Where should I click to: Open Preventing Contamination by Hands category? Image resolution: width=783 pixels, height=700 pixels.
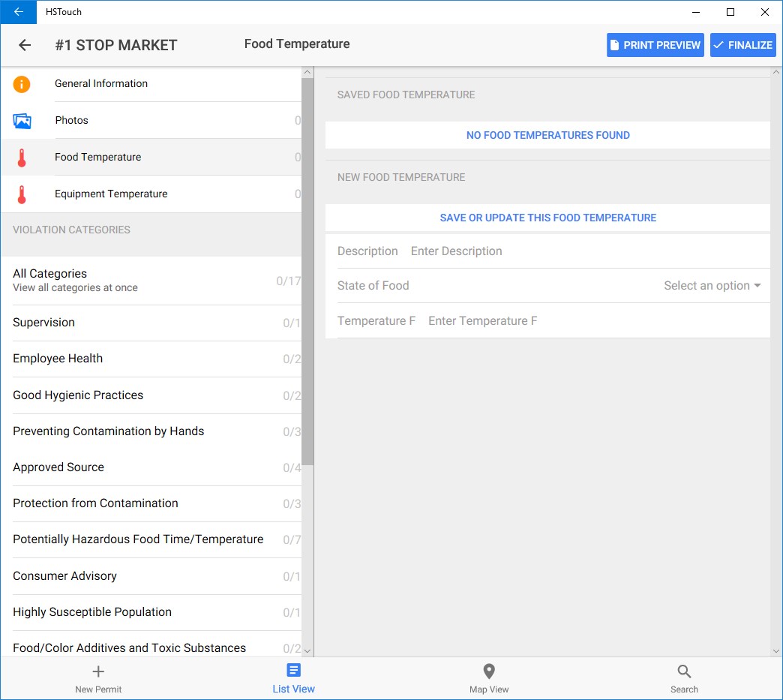coord(151,431)
